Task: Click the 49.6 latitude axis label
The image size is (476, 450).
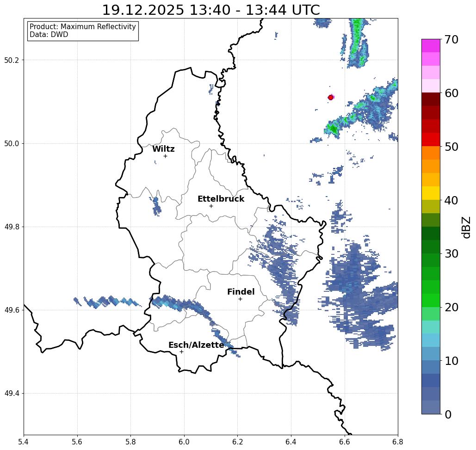Action: coord(12,310)
